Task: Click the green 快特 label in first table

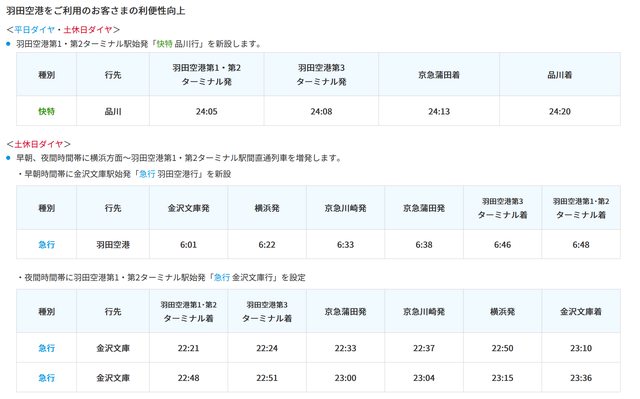Action: (x=47, y=111)
